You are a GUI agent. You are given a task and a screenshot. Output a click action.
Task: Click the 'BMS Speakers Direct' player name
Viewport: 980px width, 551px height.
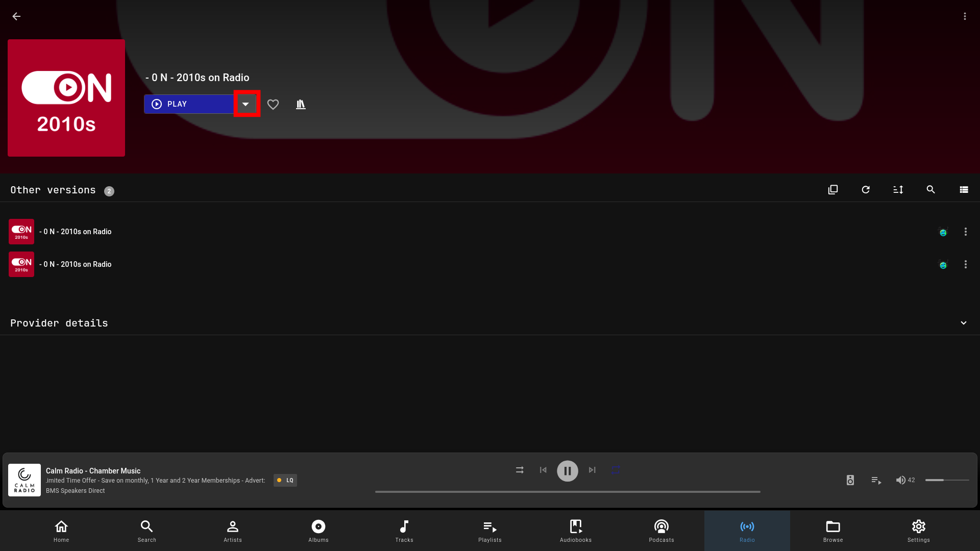(x=75, y=491)
